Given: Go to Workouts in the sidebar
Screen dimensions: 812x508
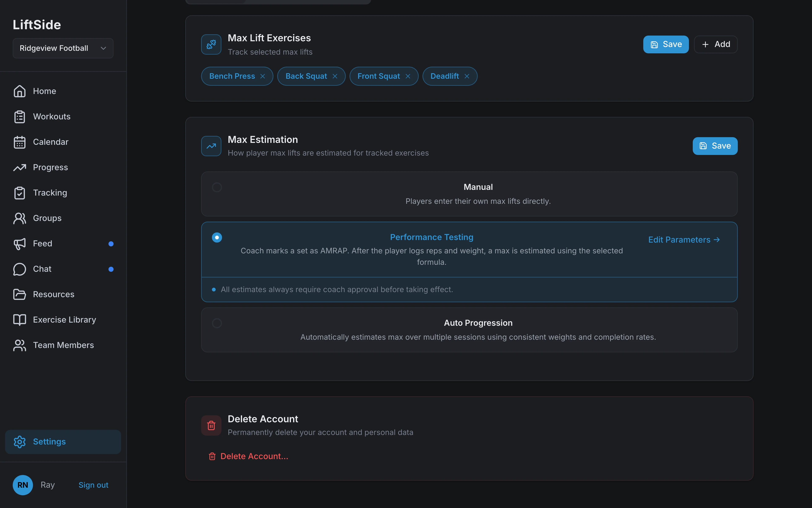Looking at the screenshot, I should (x=63, y=117).
